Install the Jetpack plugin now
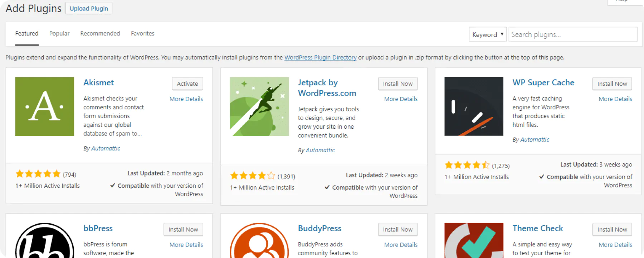Viewport: 644px width, 258px height. 397,83
